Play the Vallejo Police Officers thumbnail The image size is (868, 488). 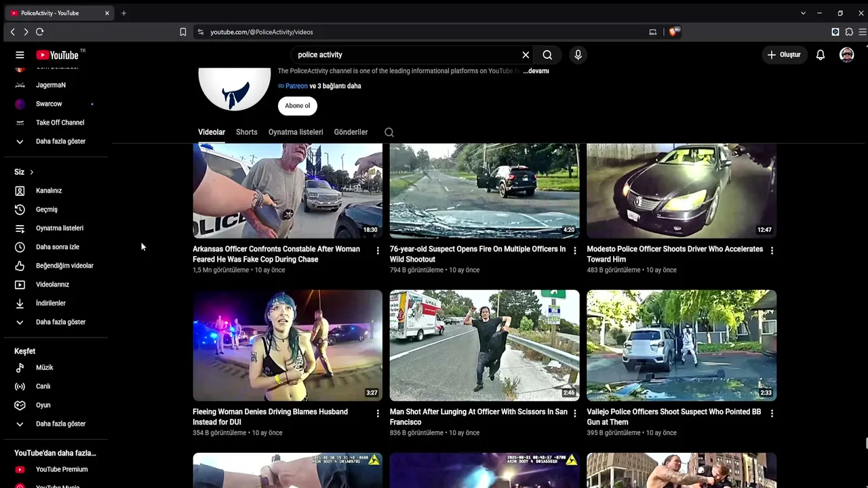click(x=682, y=346)
